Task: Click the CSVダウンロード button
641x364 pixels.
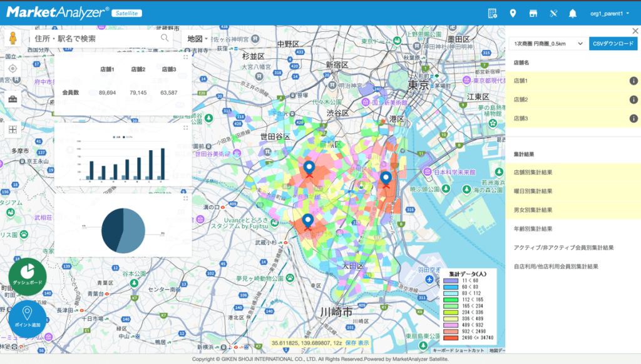Action: pyautogui.click(x=613, y=44)
